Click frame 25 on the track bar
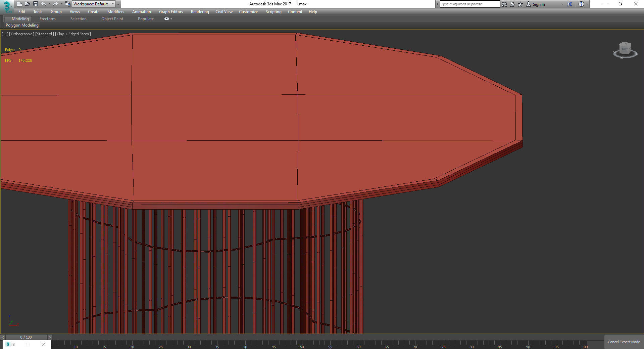 point(161,347)
